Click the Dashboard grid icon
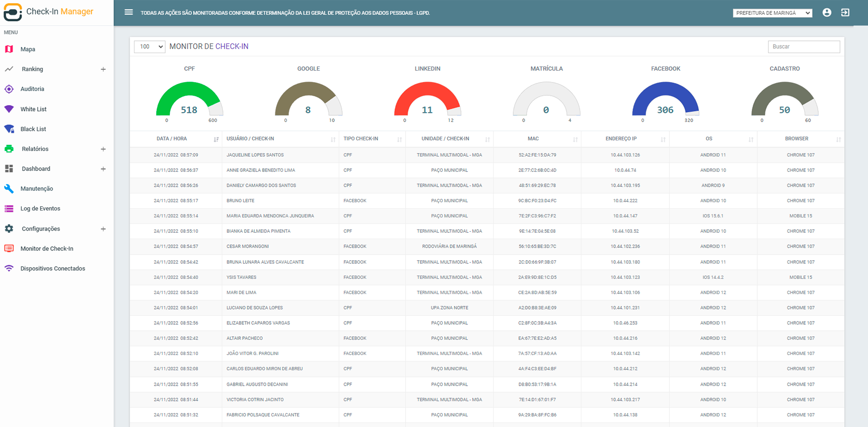The height and width of the screenshot is (427, 868). (9, 169)
